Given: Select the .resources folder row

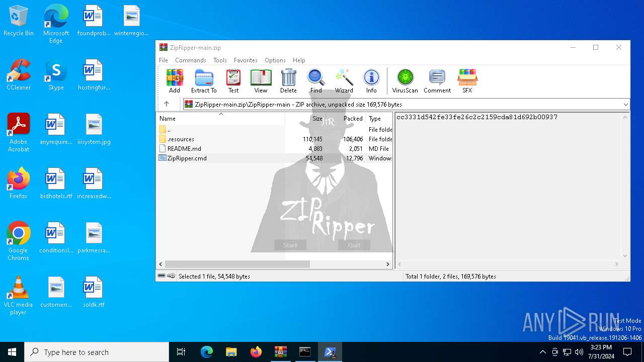Looking at the screenshot, I should (x=275, y=139).
